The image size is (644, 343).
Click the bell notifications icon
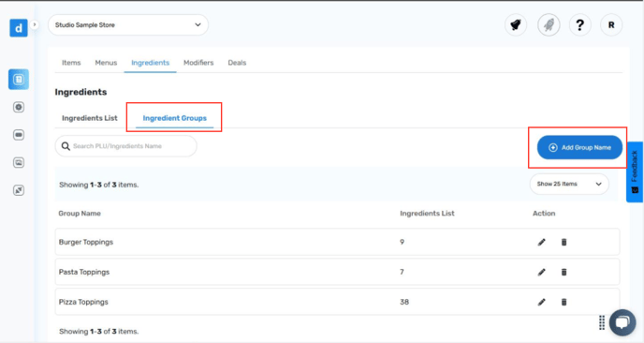(516, 25)
